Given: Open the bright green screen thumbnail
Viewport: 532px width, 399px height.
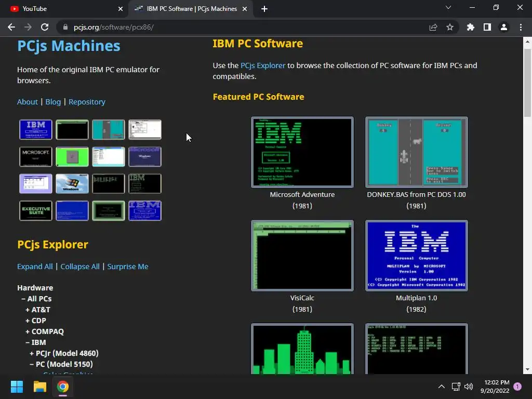Looking at the screenshot, I should click(72, 157).
